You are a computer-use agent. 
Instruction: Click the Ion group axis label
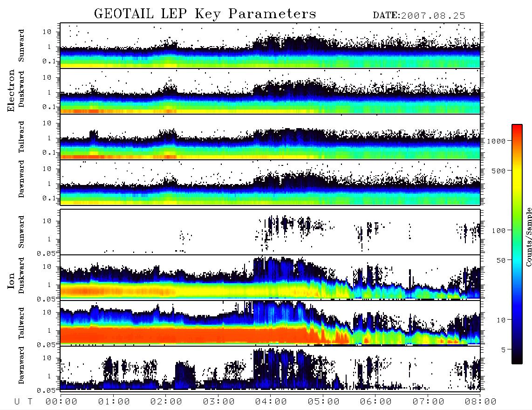tap(11, 280)
